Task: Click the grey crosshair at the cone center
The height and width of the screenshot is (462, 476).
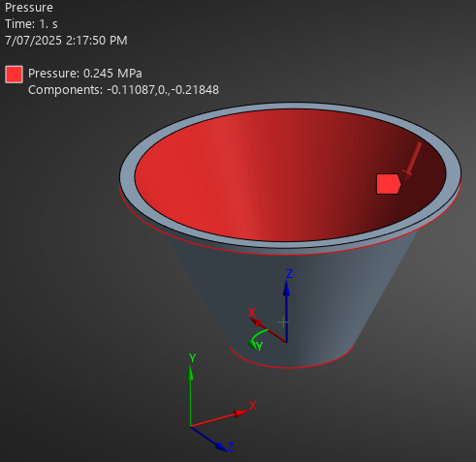Action: pyautogui.click(x=283, y=323)
